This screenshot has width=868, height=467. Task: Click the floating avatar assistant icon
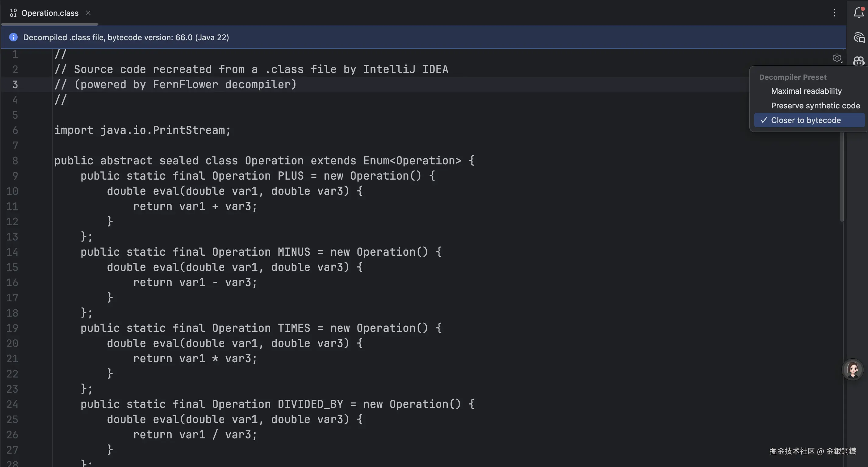(852, 369)
